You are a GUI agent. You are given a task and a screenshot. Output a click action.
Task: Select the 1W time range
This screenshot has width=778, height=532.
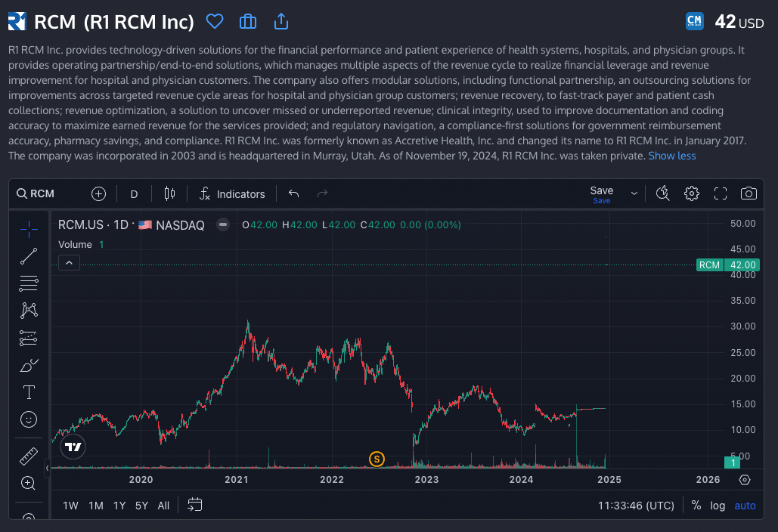pyautogui.click(x=70, y=506)
